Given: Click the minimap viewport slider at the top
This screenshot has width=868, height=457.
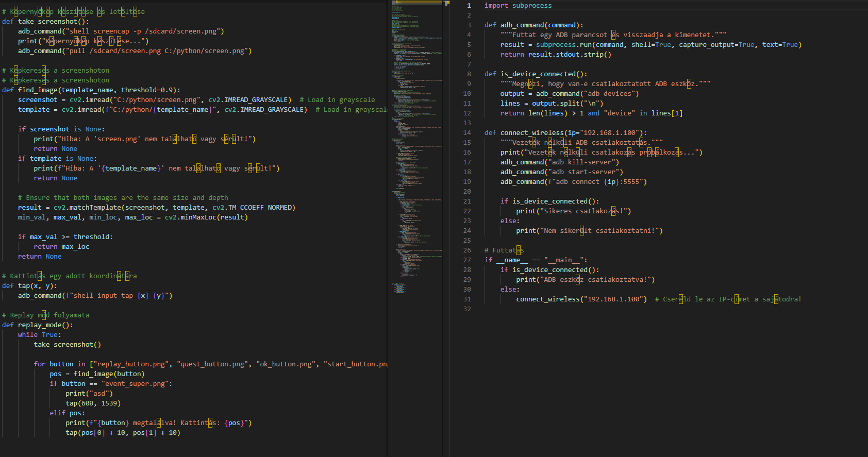Looking at the screenshot, I should (416, 3).
